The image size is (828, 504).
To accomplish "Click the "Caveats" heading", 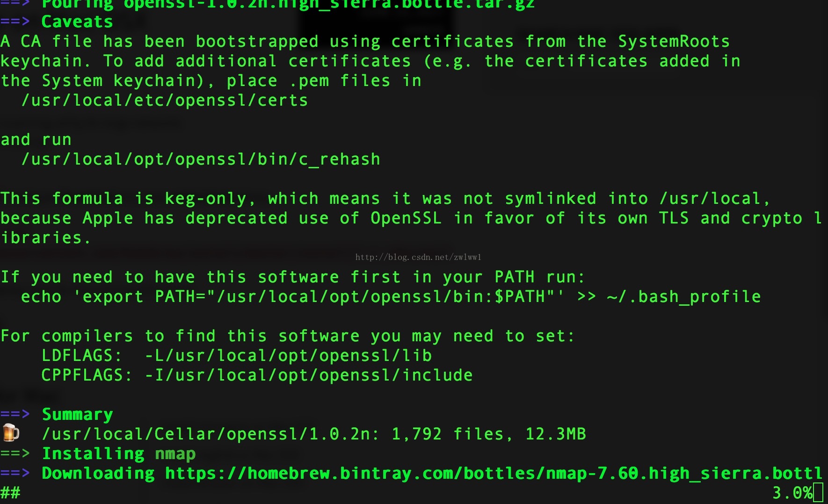I will pyautogui.click(x=77, y=22).
